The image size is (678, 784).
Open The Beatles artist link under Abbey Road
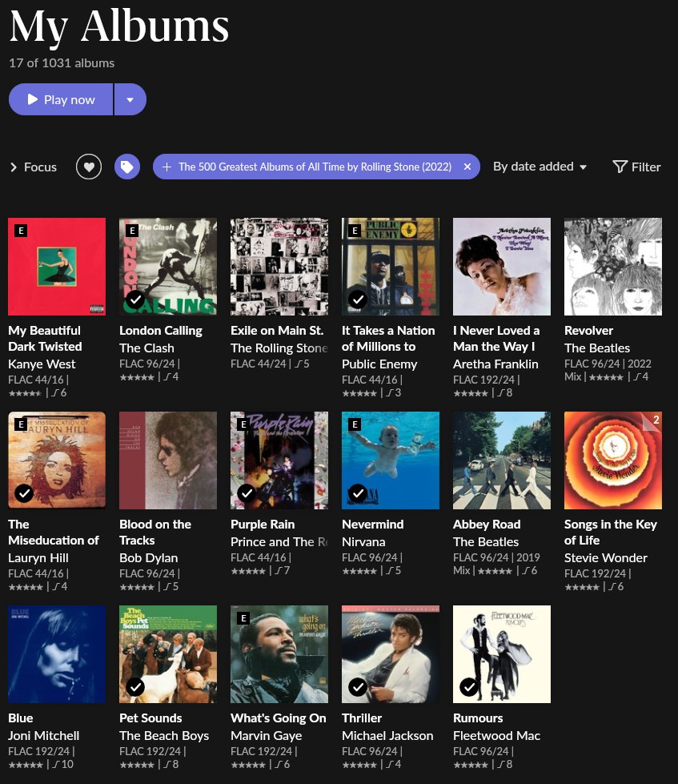[x=486, y=541]
